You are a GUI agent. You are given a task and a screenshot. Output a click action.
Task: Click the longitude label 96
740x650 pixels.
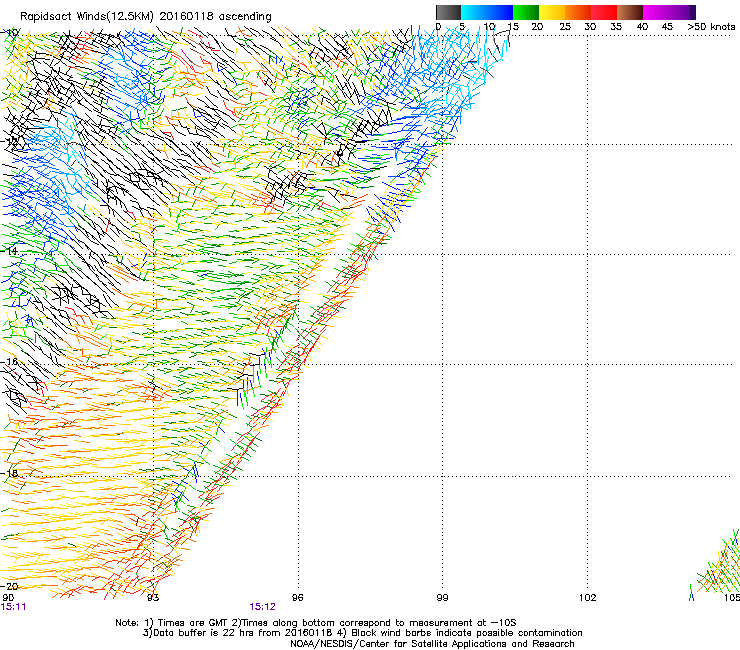297,598
